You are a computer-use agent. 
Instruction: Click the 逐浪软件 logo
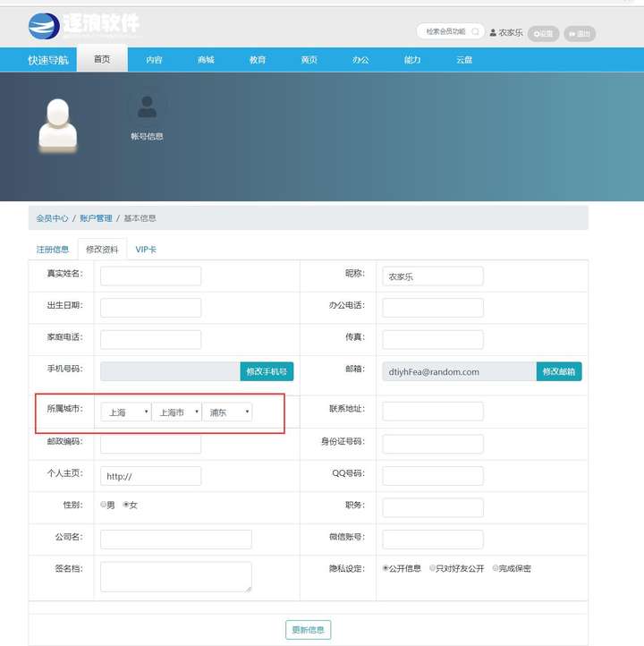coord(83,25)
